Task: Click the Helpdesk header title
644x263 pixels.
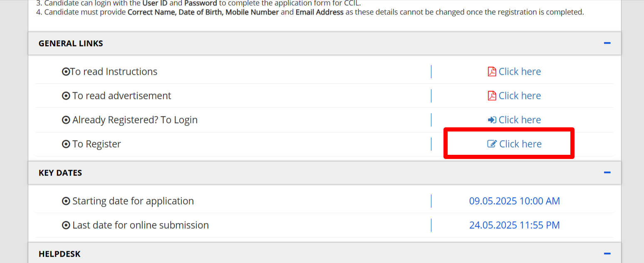Action: click(x=59, y=254)
